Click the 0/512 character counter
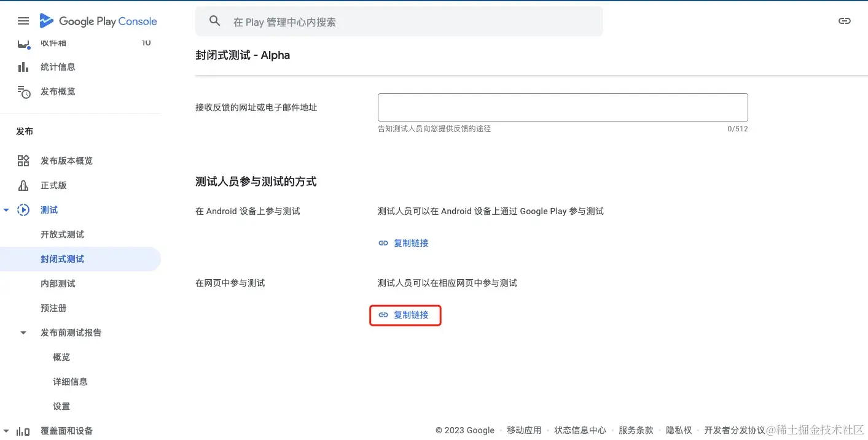Viewport: 868px width, 440px height. 738,129
